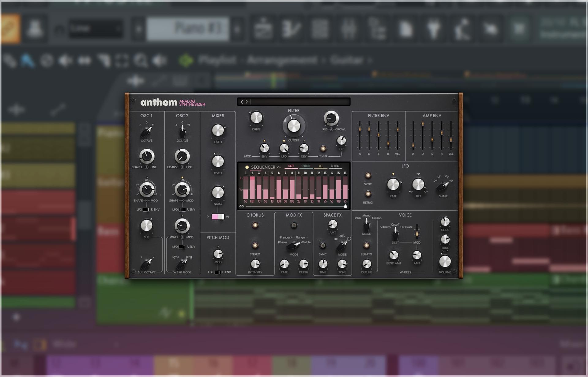
Task: Click the mixer OSC 2 level knob
Action: (x=218, y=161)
